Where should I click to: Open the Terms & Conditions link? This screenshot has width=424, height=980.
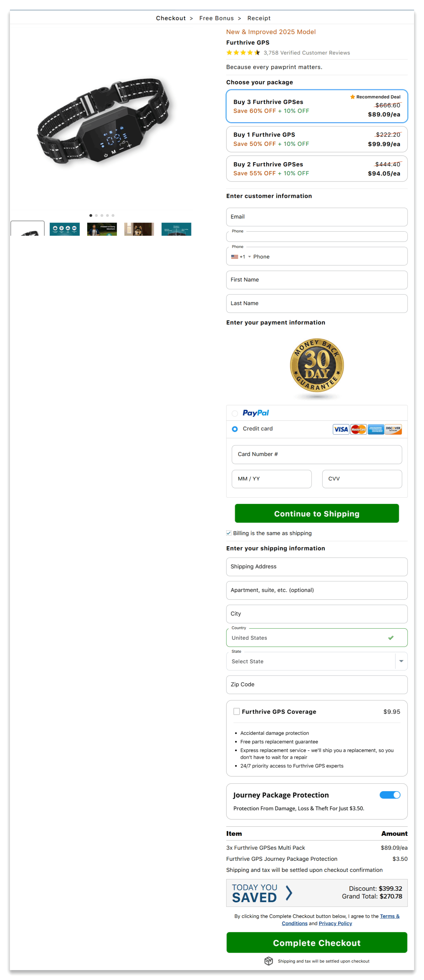[389, 916]
